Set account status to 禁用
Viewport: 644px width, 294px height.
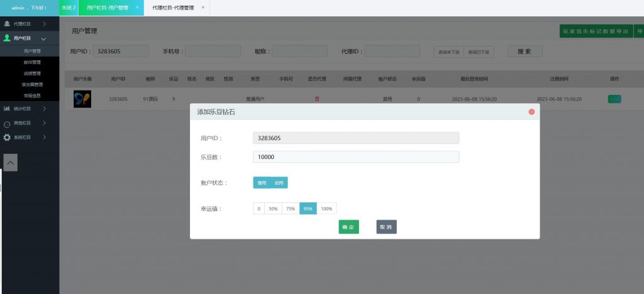click(x=262, y=183)
